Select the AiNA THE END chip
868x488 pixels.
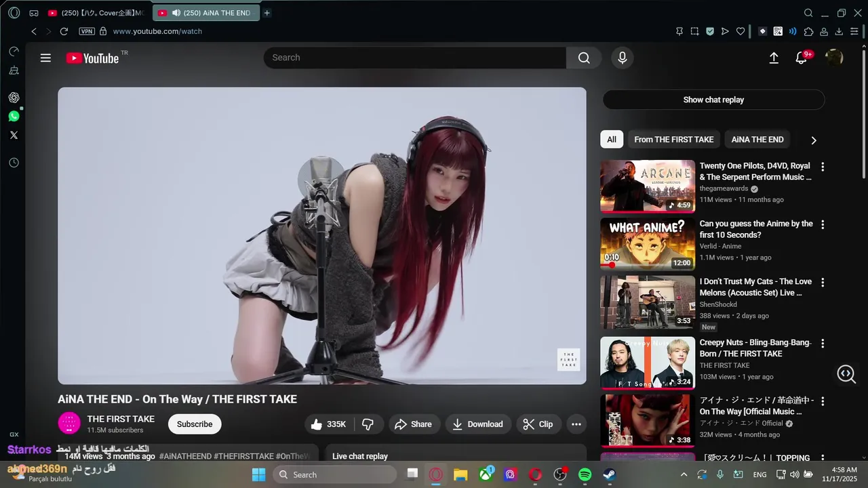(x=757, y=140)
